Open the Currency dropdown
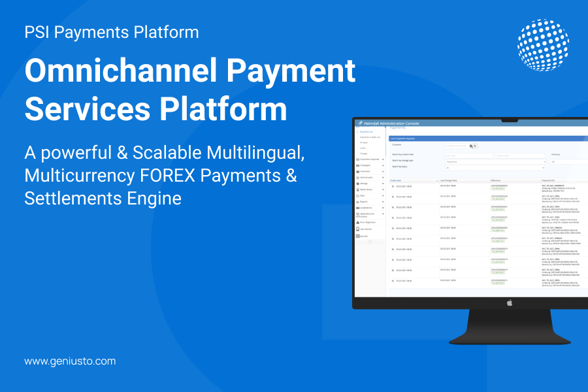 (x=569, y=161)
